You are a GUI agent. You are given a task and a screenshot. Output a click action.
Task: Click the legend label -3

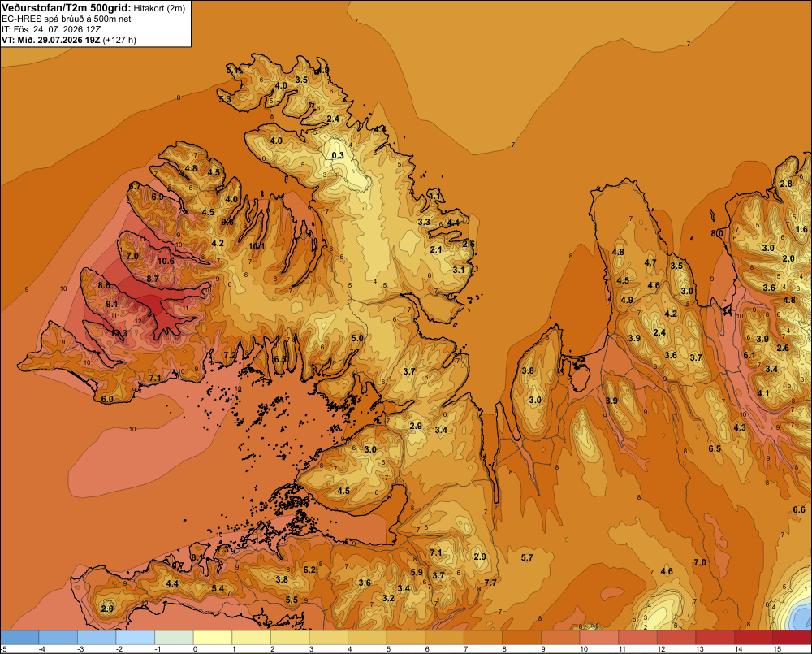tap(80, 649)
